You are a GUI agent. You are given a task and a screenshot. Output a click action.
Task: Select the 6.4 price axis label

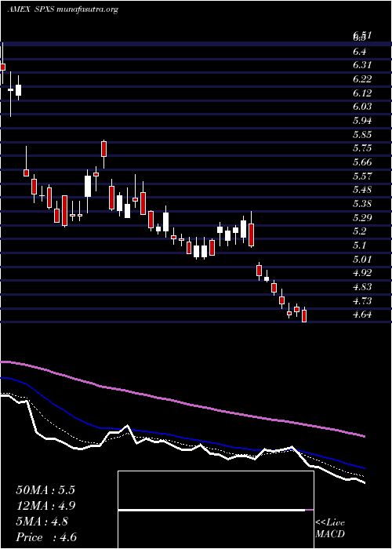(x=360, y=52)
